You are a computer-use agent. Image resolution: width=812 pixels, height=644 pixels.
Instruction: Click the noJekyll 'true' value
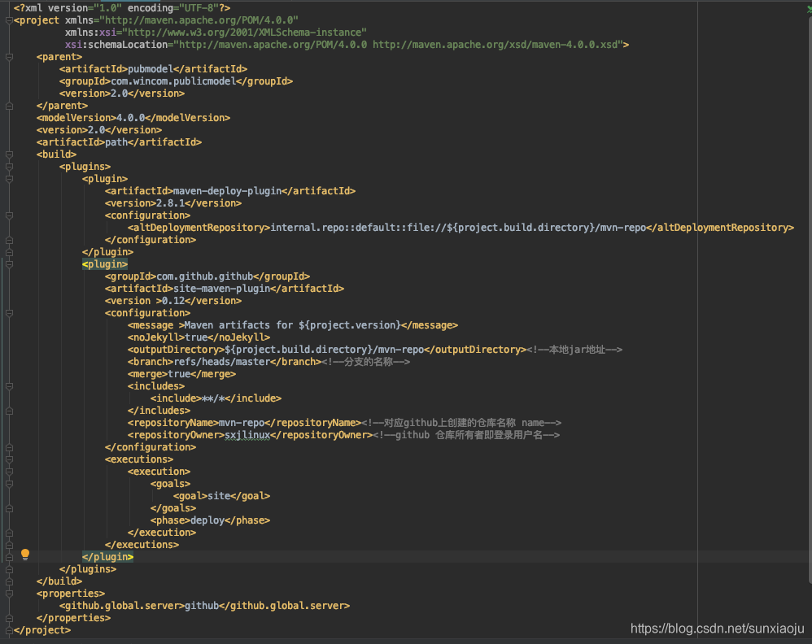coord(196,337)
